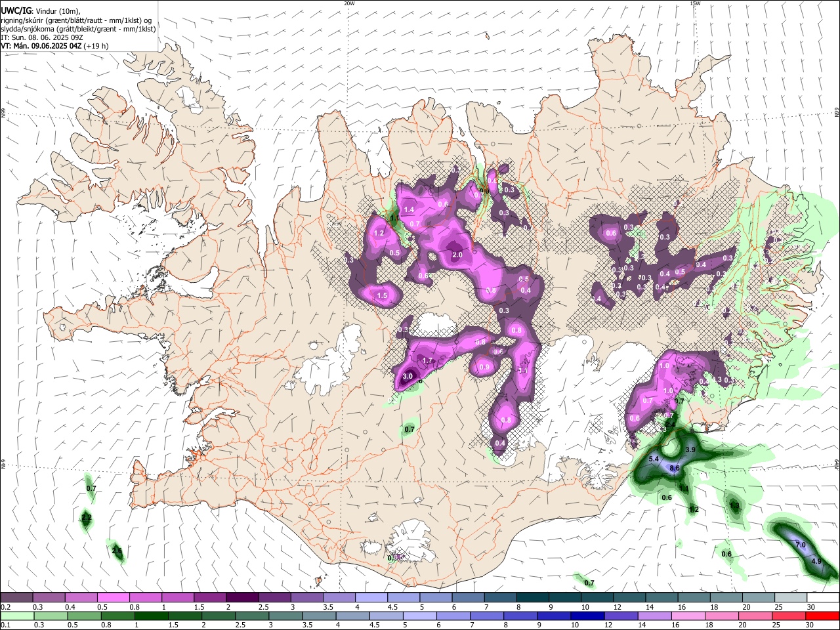Click the light lavender 4 mm snow swatch
Screen dimensions: 840x630
pyautogui.click(x=370, y=597)
